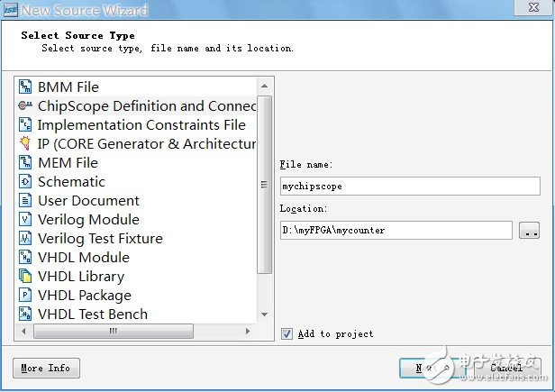Toggle the Add to project checkbox
The width and height of the screenshot is (555, 392).
click(287, 333)
